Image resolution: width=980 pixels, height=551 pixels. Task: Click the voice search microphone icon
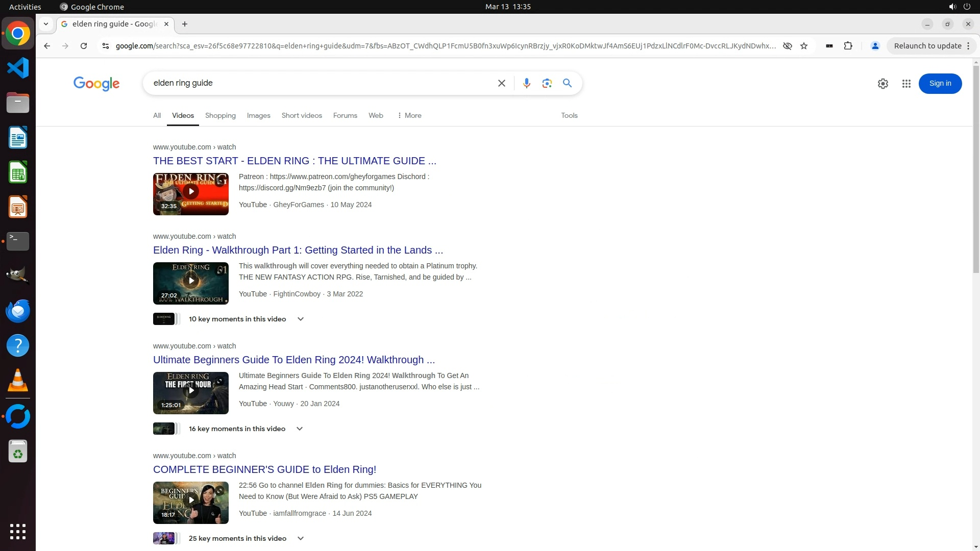(526, 83)
